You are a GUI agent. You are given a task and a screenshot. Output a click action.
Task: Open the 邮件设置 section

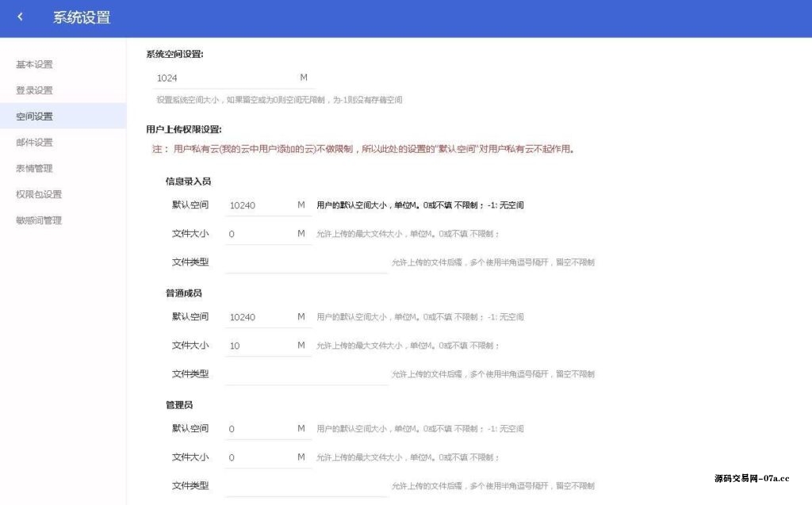click(33, 142)
